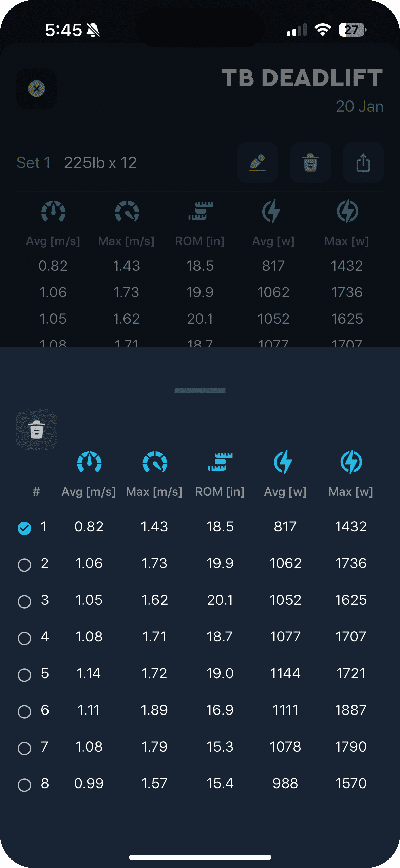Screen dimensions: 400x868
Task: Select the rep 5 radio circle
Action: click(x=24, y=675)
